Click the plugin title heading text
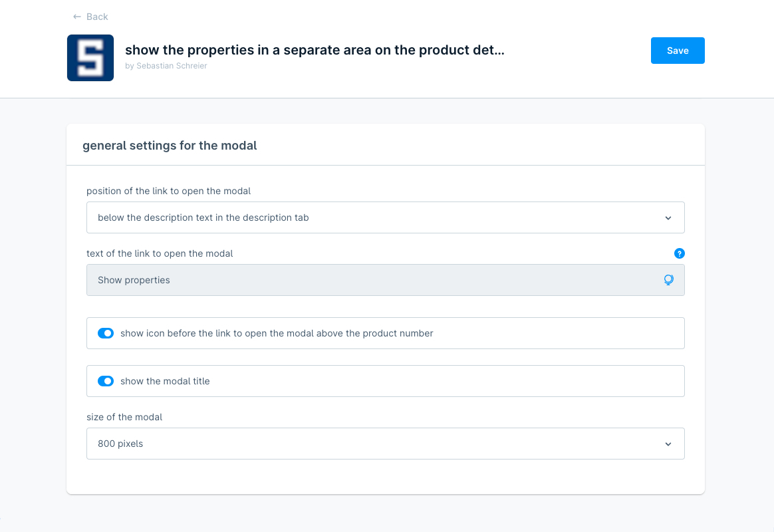 pyautogui.click(x=315, y=51)
